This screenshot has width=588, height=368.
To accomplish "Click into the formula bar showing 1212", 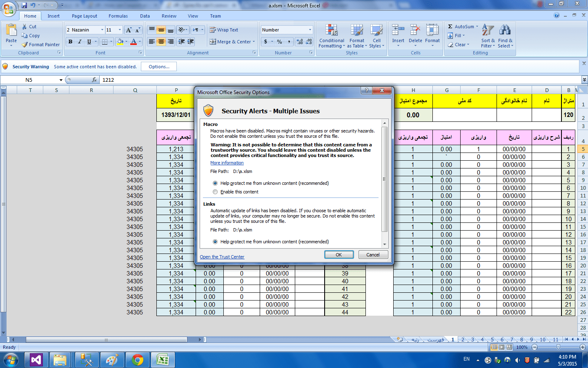I will click(x=341, y=80).
